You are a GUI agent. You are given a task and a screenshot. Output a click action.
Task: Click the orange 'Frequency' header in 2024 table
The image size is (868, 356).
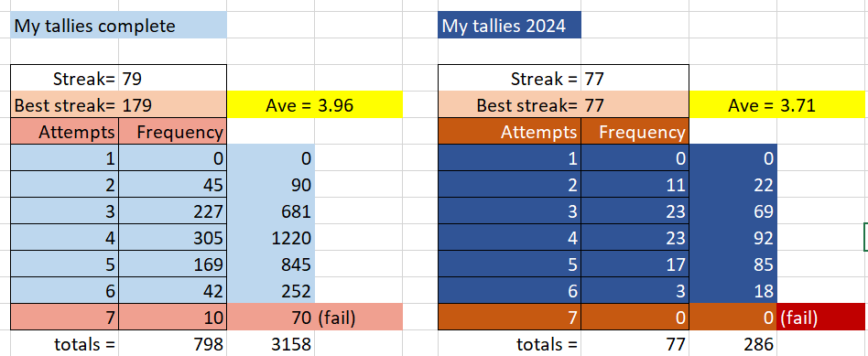click(635, 131)
